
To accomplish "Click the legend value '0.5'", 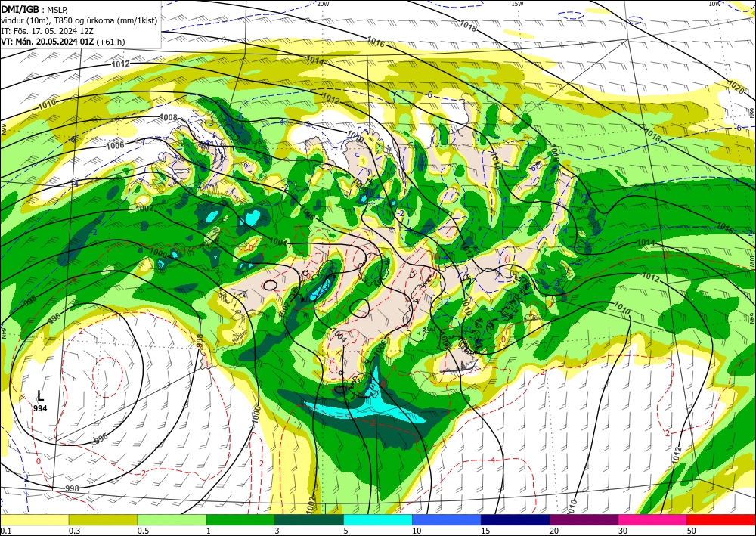I will click(x=143, y=531).
